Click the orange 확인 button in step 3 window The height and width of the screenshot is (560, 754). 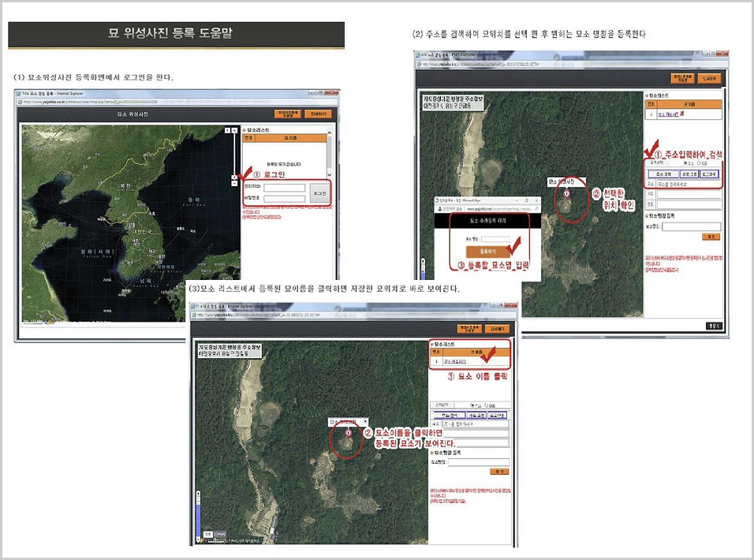click(x=499, y=472)
